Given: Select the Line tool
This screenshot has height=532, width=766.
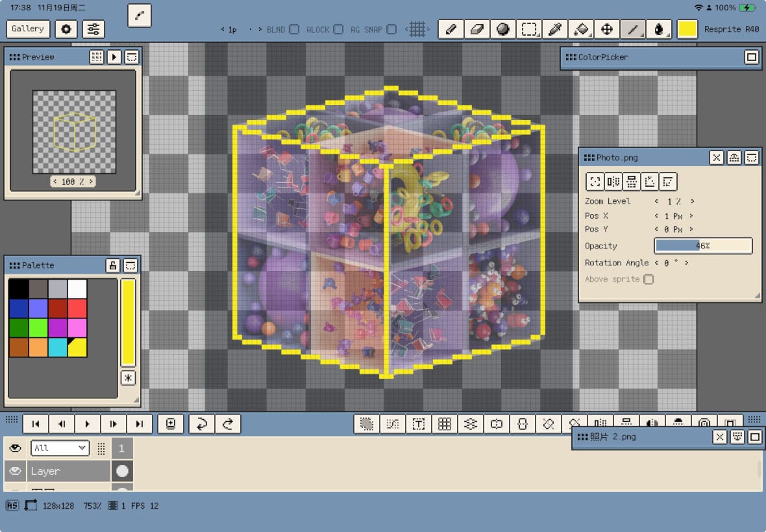Looking at the screenshot, I should click(633, 29).
